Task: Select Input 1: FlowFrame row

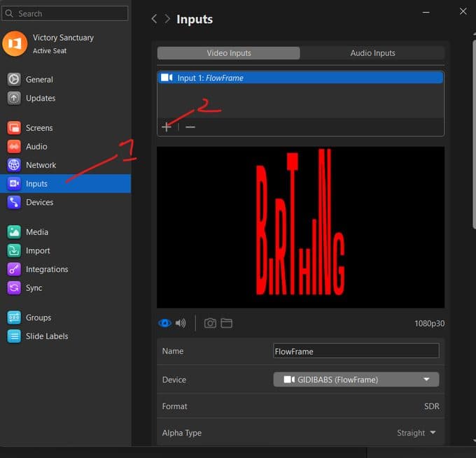Action: 300,78
